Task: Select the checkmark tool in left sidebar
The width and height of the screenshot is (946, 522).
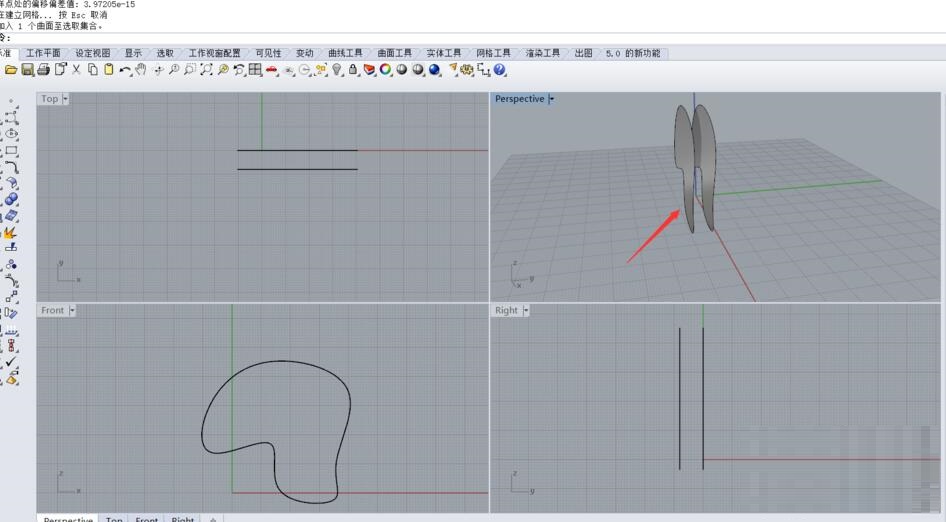Action: pos(11,362)
